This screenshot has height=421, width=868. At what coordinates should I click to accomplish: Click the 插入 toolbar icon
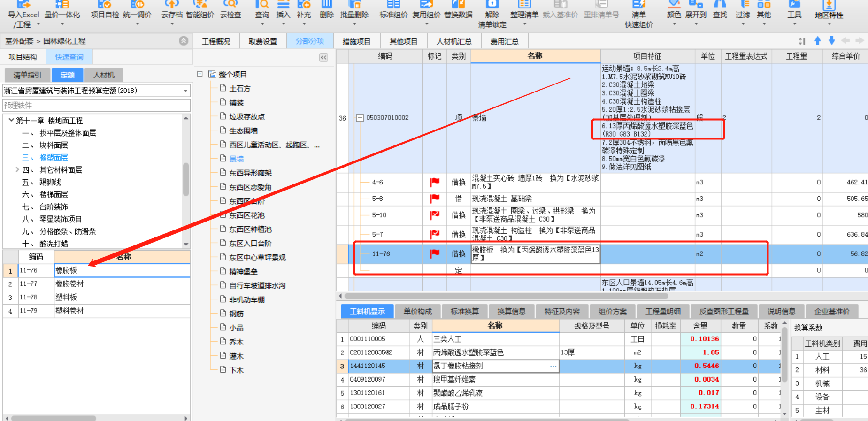[x=283, y=10]
